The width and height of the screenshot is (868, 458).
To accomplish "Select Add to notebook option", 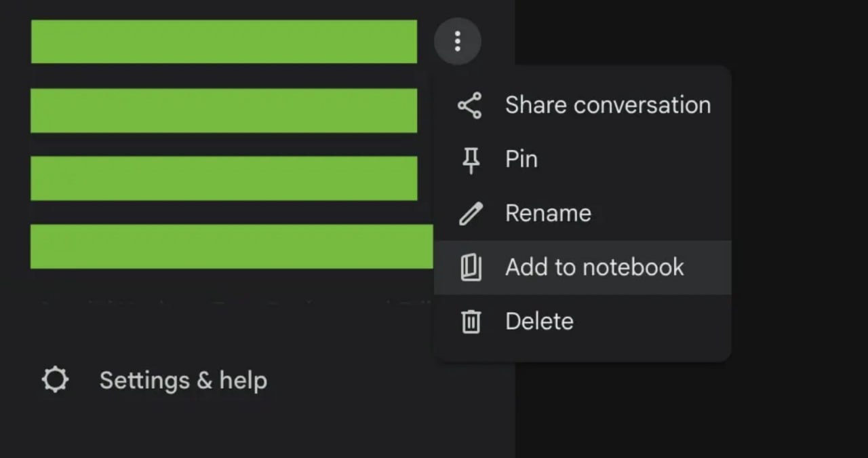I will (594, 267).
